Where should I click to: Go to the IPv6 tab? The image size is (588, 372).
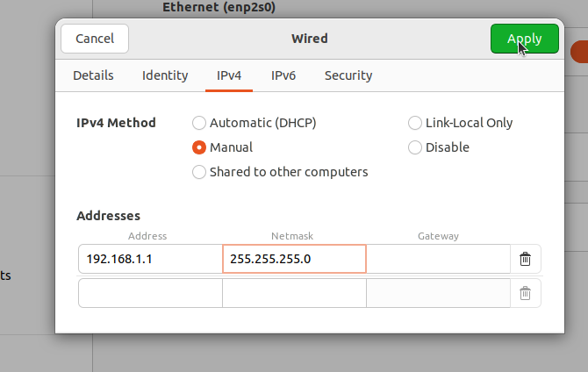[283, 75]
